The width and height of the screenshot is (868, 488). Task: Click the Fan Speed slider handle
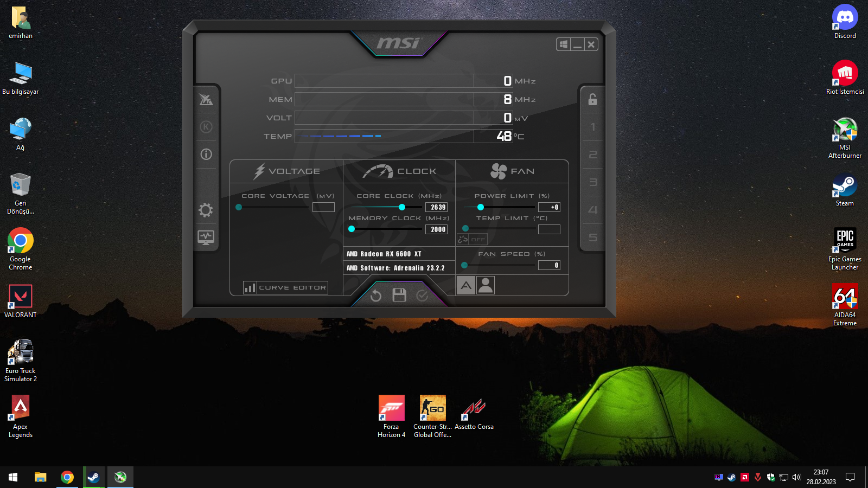464,265
